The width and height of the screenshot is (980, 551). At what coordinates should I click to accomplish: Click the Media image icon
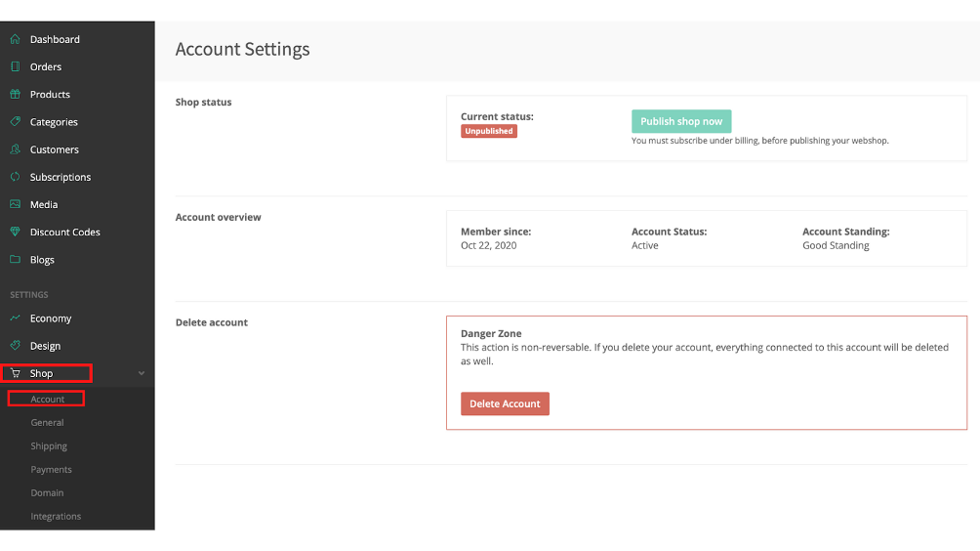click(15, 204)
